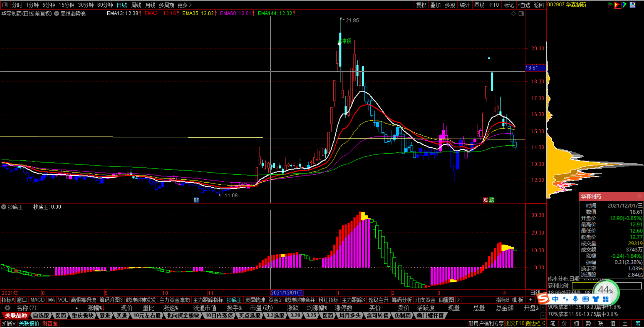Select the 周线 weekly period
The image size is (644, 328).
[x=136, y=5]
